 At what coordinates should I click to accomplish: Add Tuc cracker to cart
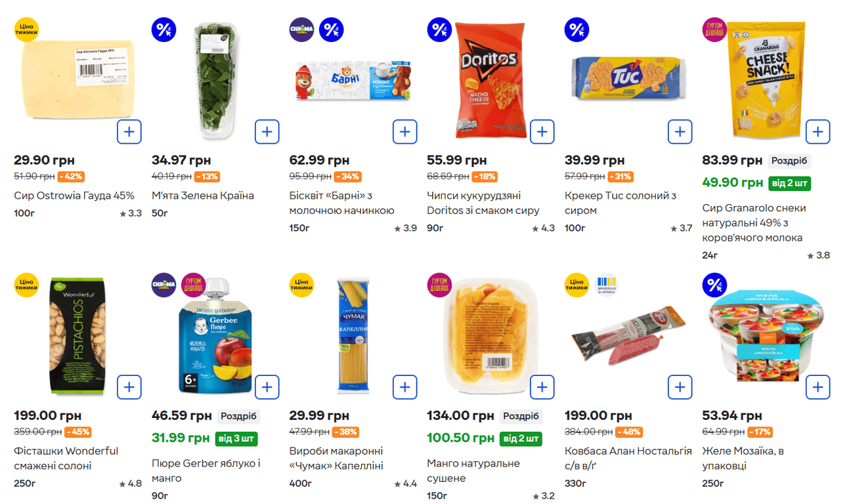click(x=680, y=132)
